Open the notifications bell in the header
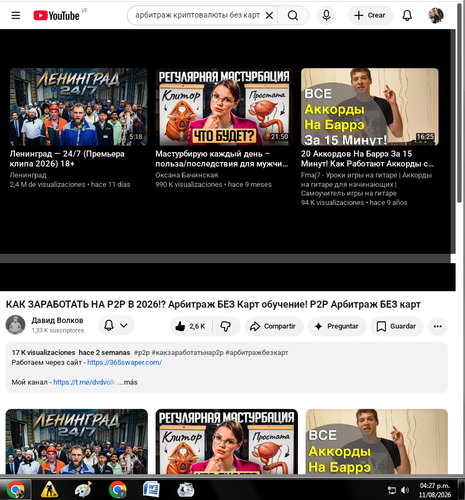Image resolution: width=465 pixels, height=500 pixels. 407,15
